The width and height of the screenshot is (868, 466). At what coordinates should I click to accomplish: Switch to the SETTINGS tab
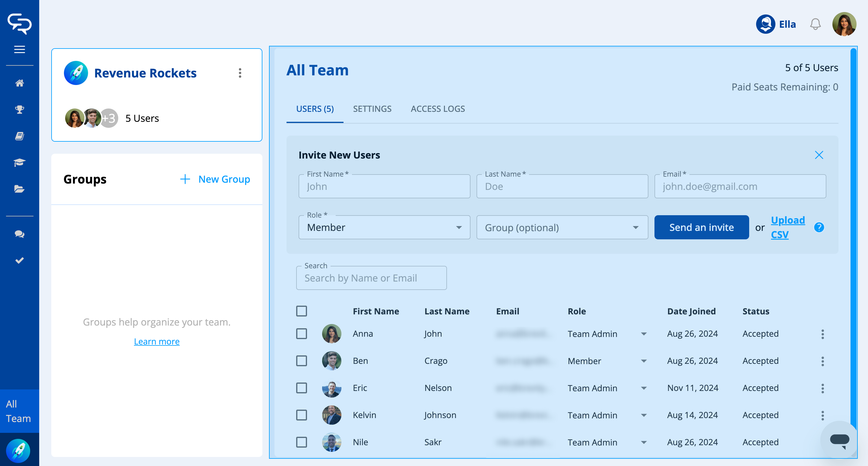(x=372, y=109)
